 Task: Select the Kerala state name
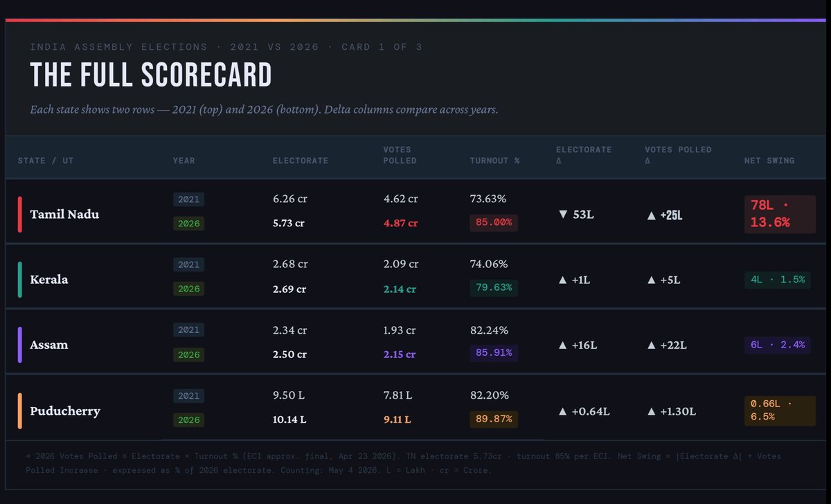coord(49,280)
